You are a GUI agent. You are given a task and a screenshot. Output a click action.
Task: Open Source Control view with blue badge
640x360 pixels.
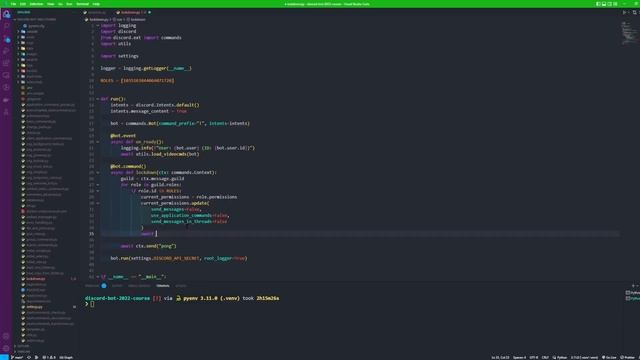(6, 38)
